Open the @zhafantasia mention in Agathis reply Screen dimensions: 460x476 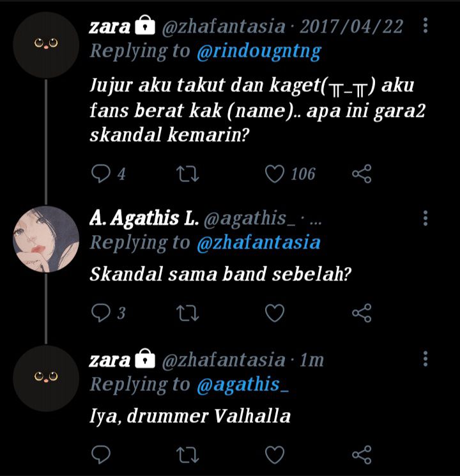click(x=258, y=243)
